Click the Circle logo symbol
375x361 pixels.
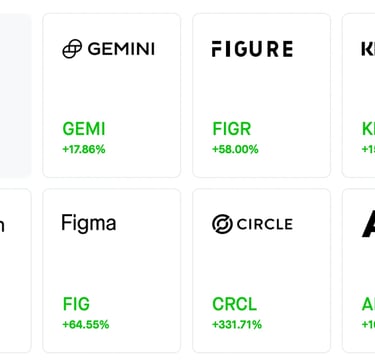click(x=222, y=224)
